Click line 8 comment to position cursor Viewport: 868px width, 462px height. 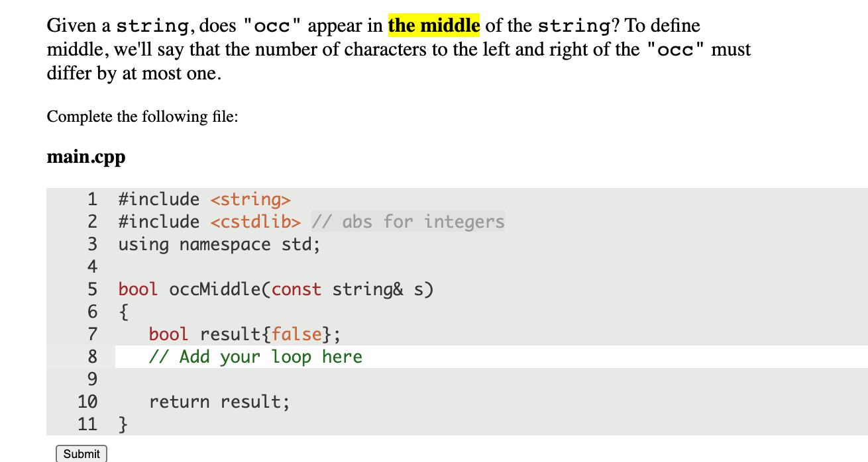(x=255, y=357)
